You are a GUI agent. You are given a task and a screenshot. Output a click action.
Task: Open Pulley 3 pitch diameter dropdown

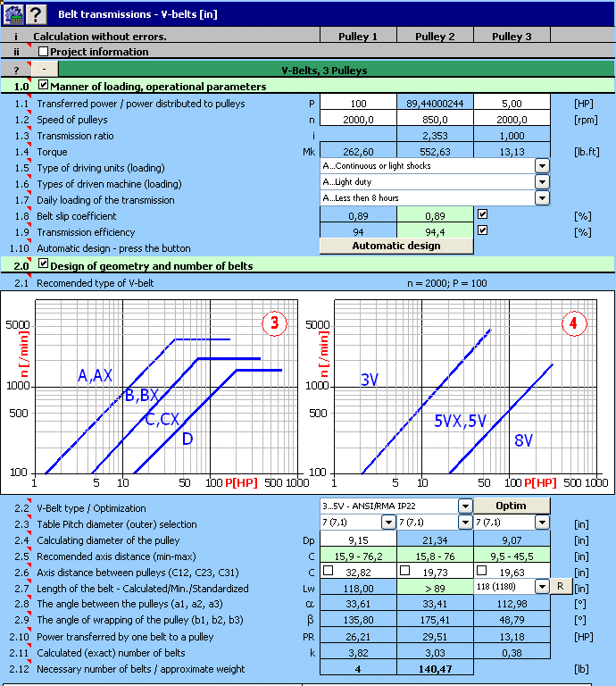coord(542,523)
